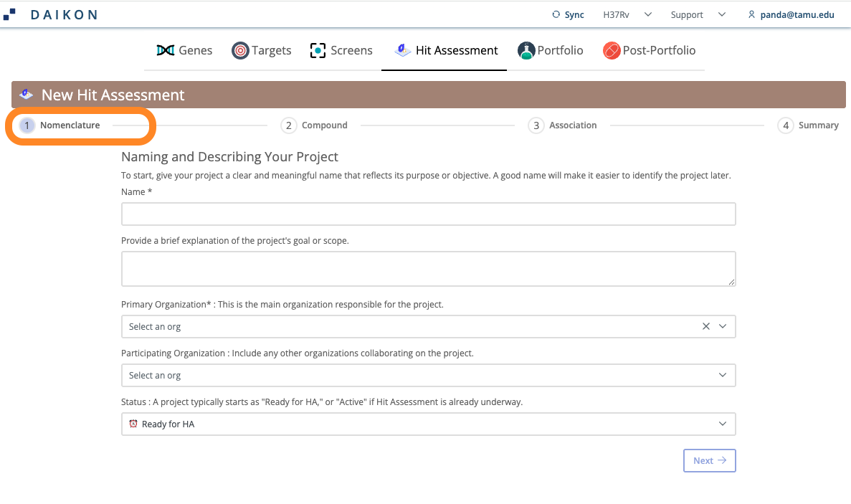Clear the Primary Organization selection

(x=705, y=326)
